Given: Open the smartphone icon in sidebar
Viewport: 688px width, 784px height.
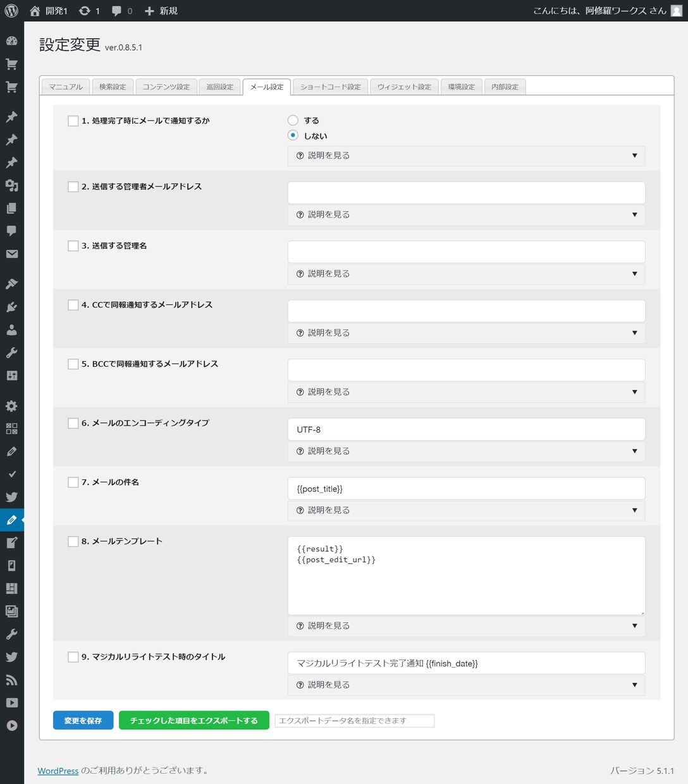Looking at the screenshot, I should coord(11,565).
